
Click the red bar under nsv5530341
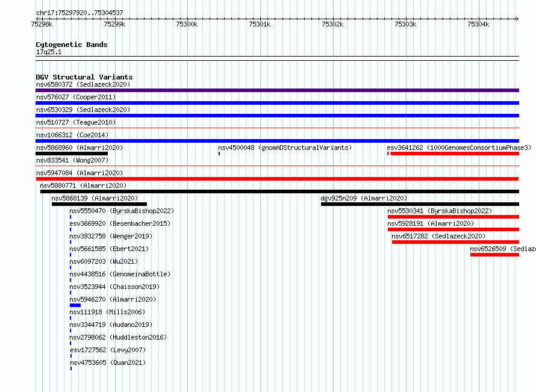click(x=453, y=217)
